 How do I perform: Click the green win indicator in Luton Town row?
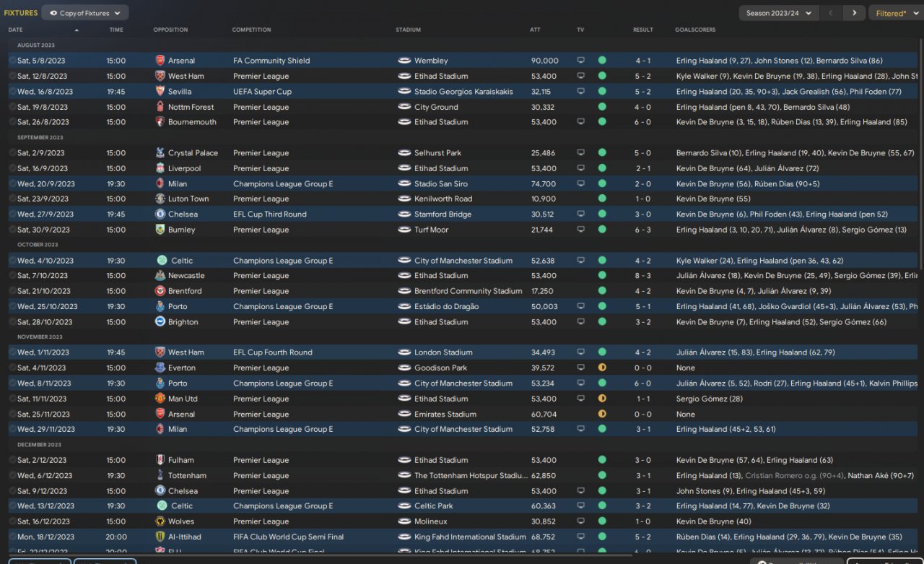coord(602,199)
